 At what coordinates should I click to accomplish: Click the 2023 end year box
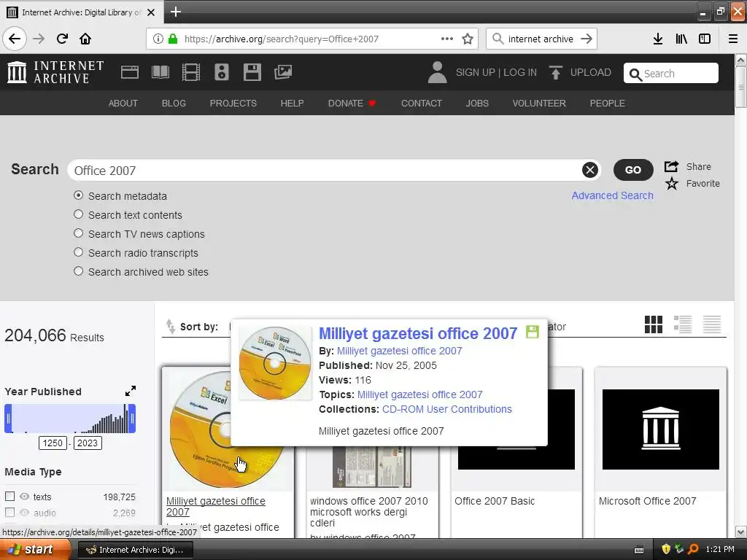[x=88, y=443]
